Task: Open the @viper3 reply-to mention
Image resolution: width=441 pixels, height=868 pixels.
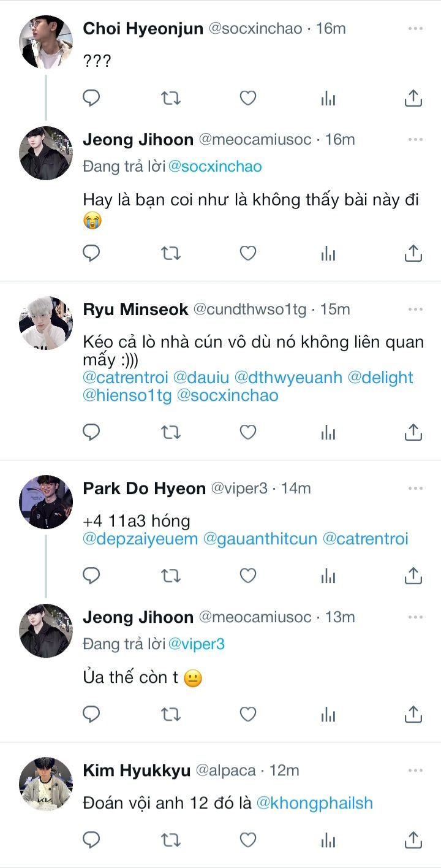Action: click(196, 644)
